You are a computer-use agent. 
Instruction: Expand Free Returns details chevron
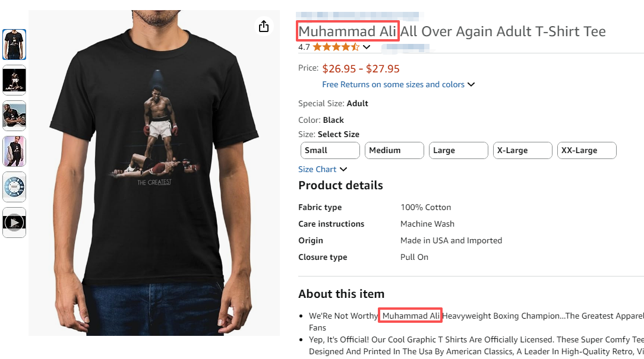point(471,85)
